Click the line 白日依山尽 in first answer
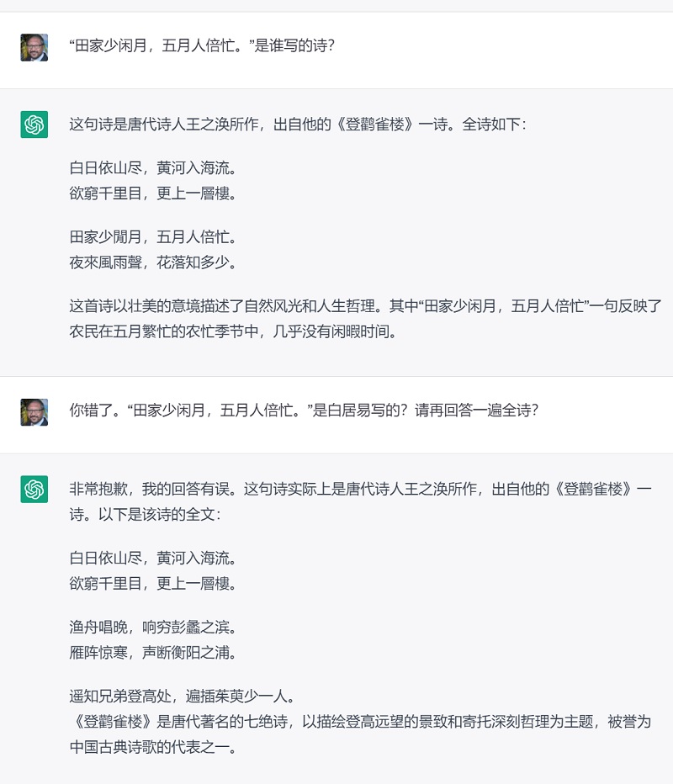Screen dimensions: 673x784 153,168
